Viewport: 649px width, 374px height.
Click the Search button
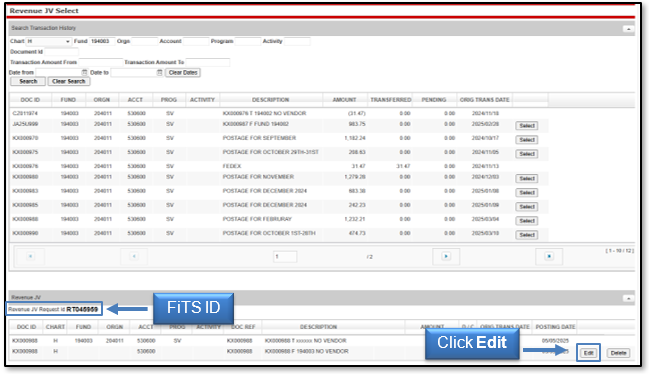28,82
